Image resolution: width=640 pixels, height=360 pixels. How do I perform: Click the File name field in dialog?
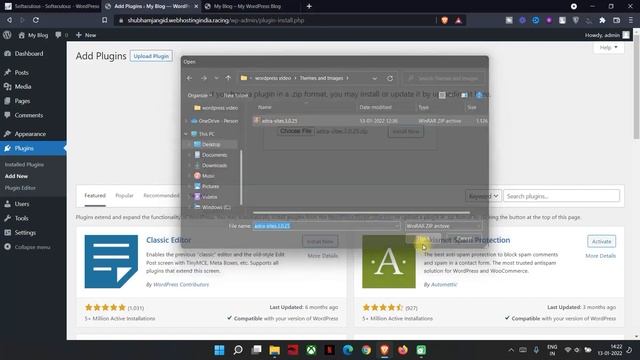pos(326,226)
